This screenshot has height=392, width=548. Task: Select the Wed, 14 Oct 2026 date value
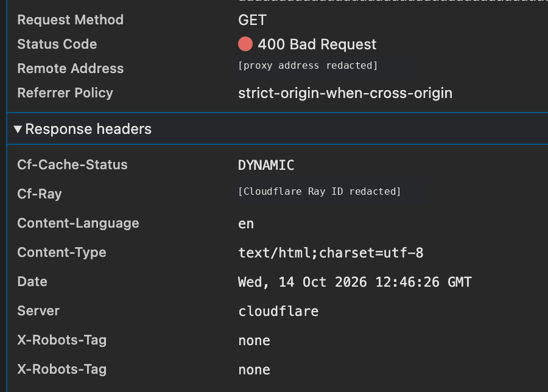[x=355, y=282]
